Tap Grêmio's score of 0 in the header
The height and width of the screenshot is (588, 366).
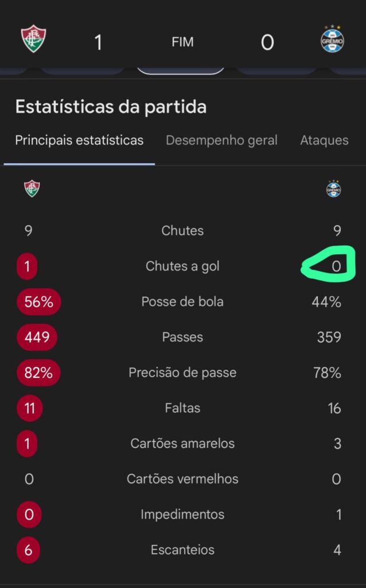point(267,42)
